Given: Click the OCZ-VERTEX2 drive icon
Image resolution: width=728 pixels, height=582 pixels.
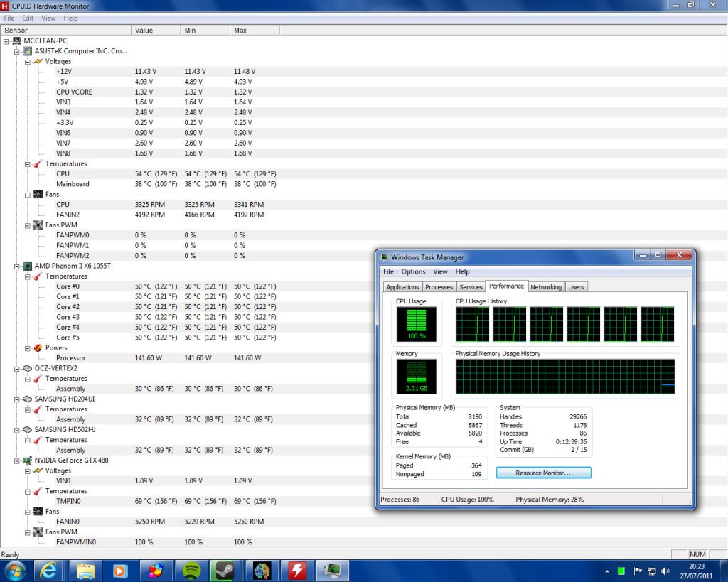Looking at the screenshot, I should coord(28,368).
